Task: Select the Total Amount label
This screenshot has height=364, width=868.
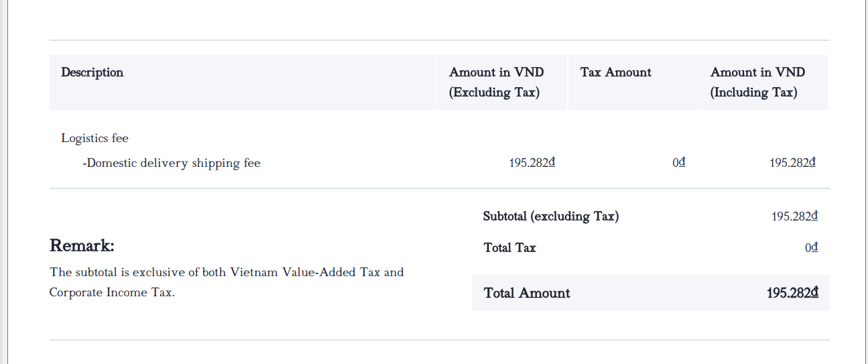Action: click(x=527, y=293)
